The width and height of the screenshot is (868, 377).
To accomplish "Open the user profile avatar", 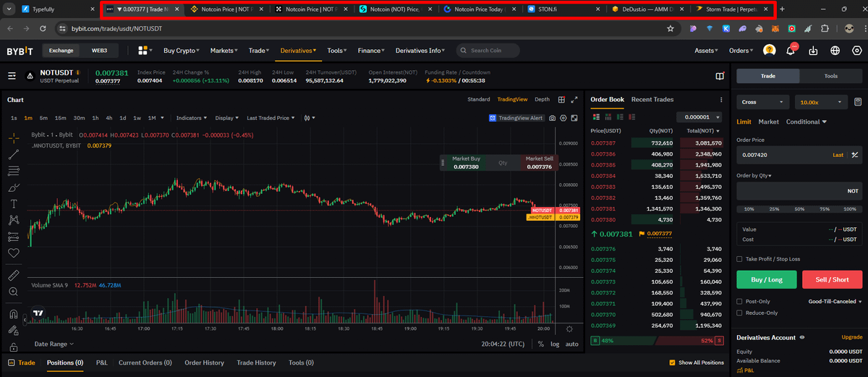I will click(770, 51).
